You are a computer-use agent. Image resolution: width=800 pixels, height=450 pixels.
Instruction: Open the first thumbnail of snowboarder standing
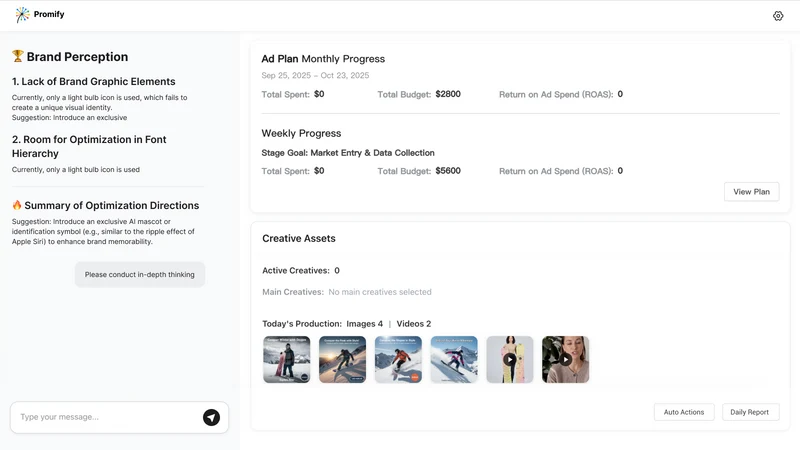287,359
